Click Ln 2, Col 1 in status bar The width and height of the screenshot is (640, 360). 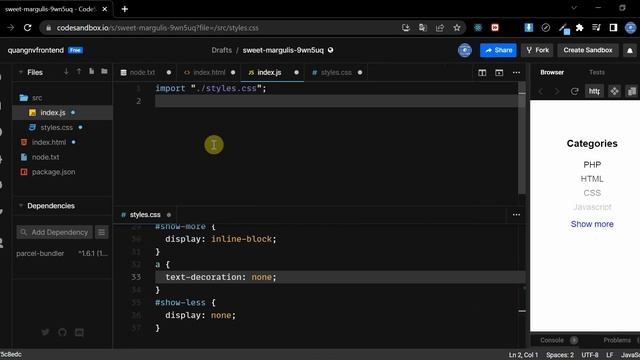click(x=523, y=355)
